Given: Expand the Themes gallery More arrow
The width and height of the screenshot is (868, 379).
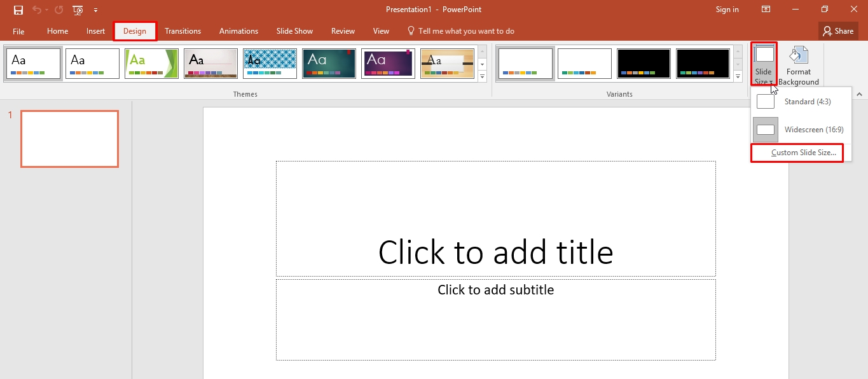Looking at the screenshot, I should 482,76.
